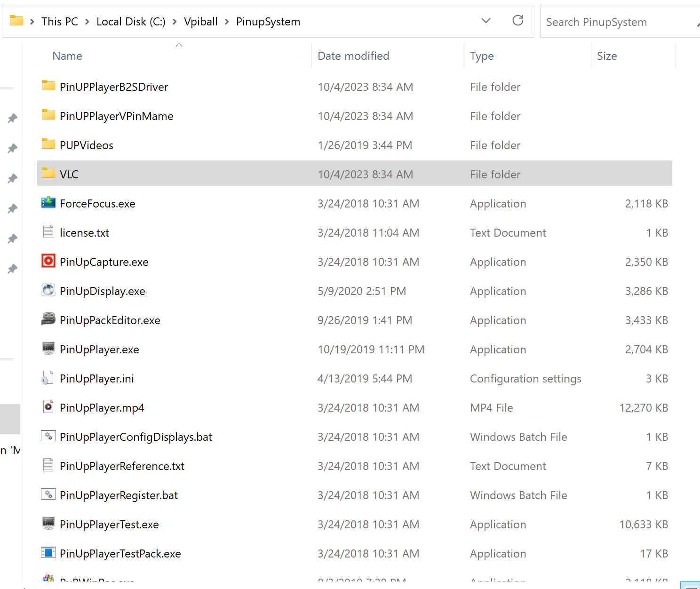Viewport: 700px width, 589px height.
Task: Click the PinUpPlayer.ini settings file icon
Action: coord(48,378)
